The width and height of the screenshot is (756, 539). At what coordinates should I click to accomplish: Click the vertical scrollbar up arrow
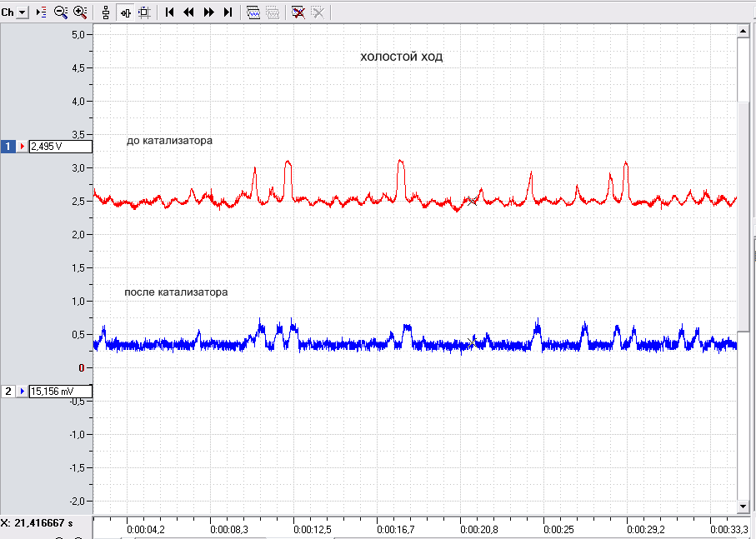pos(743,31)
